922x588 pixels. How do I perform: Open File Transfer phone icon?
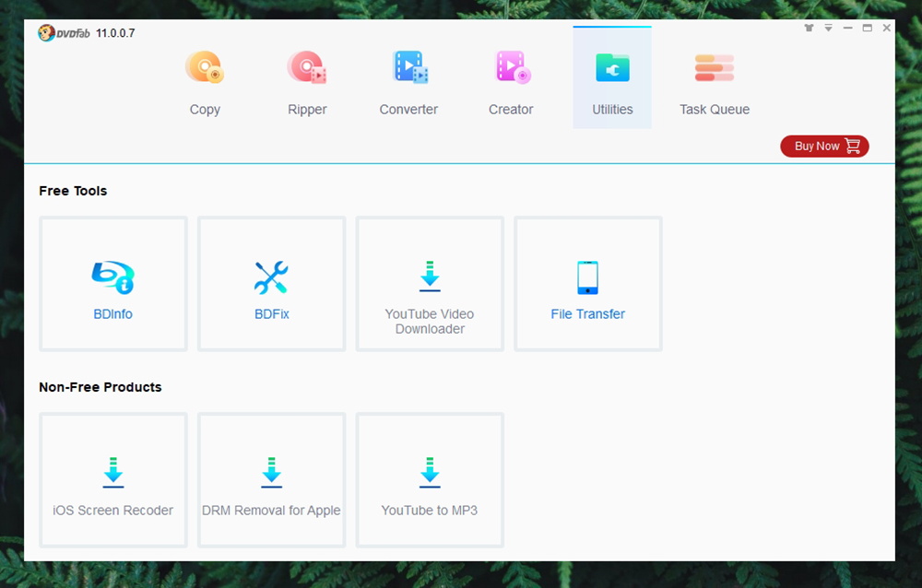[x=587, y=277]
